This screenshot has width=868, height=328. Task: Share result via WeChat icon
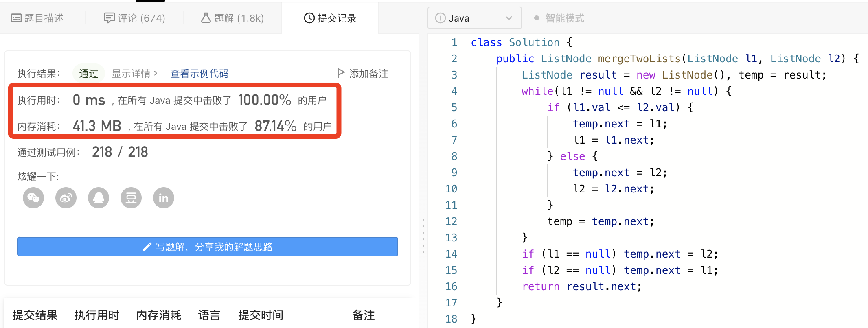tap(33, 198)
